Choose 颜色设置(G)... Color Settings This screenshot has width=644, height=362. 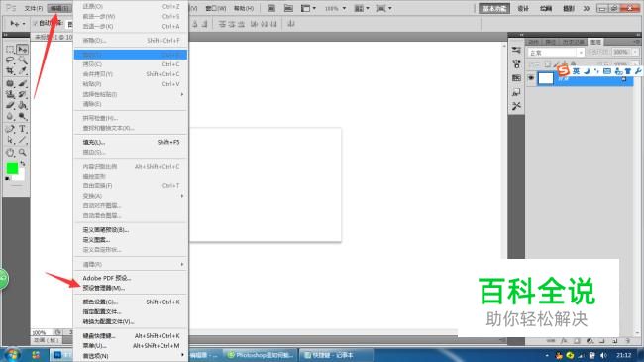pyautogui.click(x=130, y=302)
